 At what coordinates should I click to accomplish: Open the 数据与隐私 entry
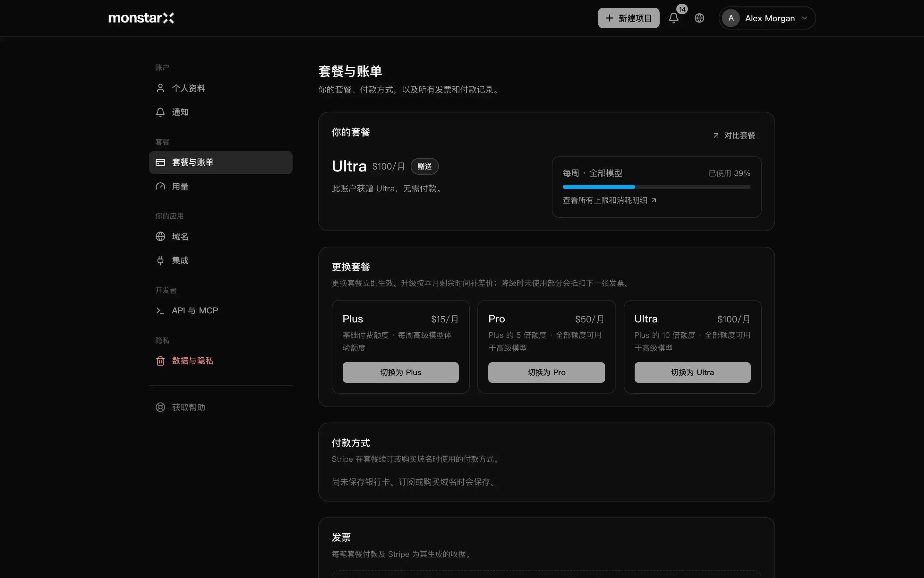coord(221,361)
